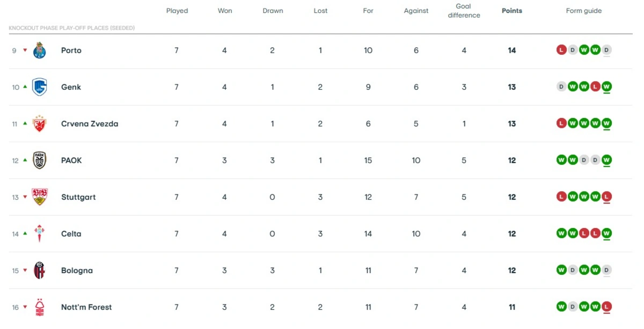
Task: Click Nott'm Forest's position-down red arrow
Action: tap(25, 307)
